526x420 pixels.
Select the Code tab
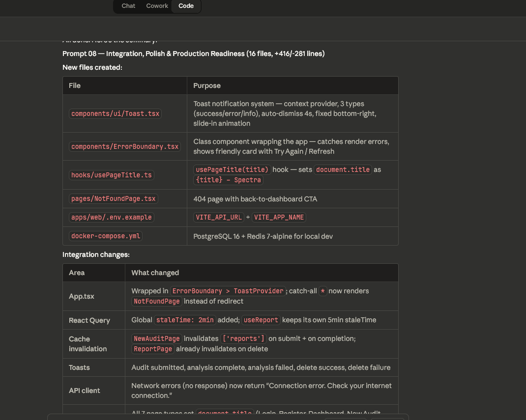186,6
